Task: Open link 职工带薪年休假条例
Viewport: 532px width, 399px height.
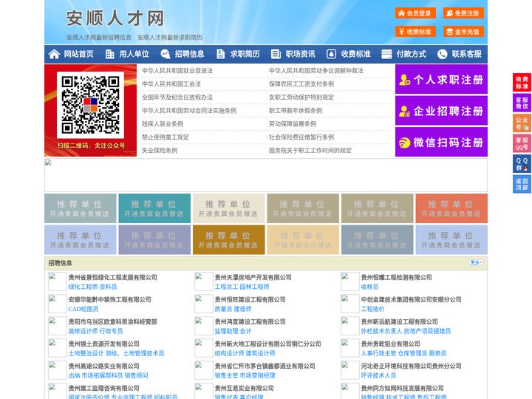Action: [x=296, y=111]
